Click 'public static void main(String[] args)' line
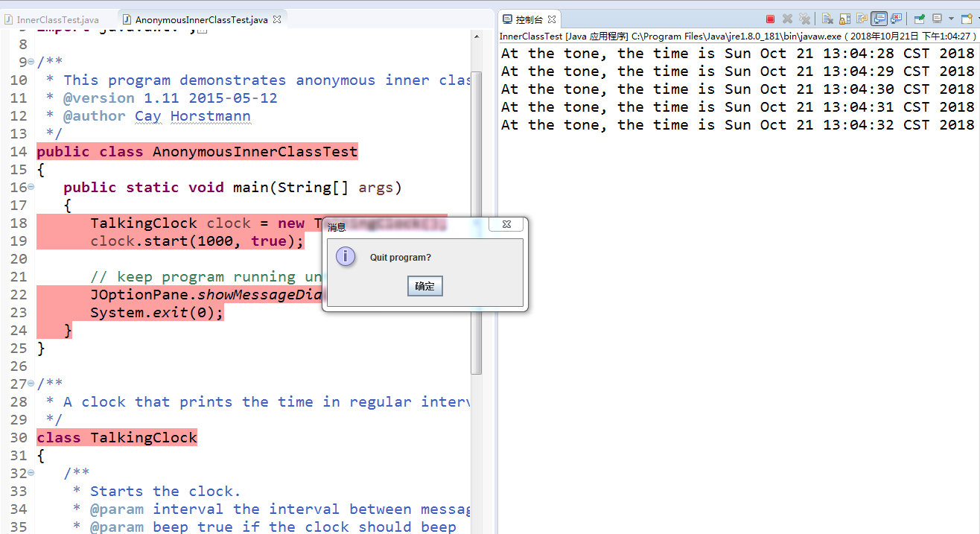 (x=232, y=188)
